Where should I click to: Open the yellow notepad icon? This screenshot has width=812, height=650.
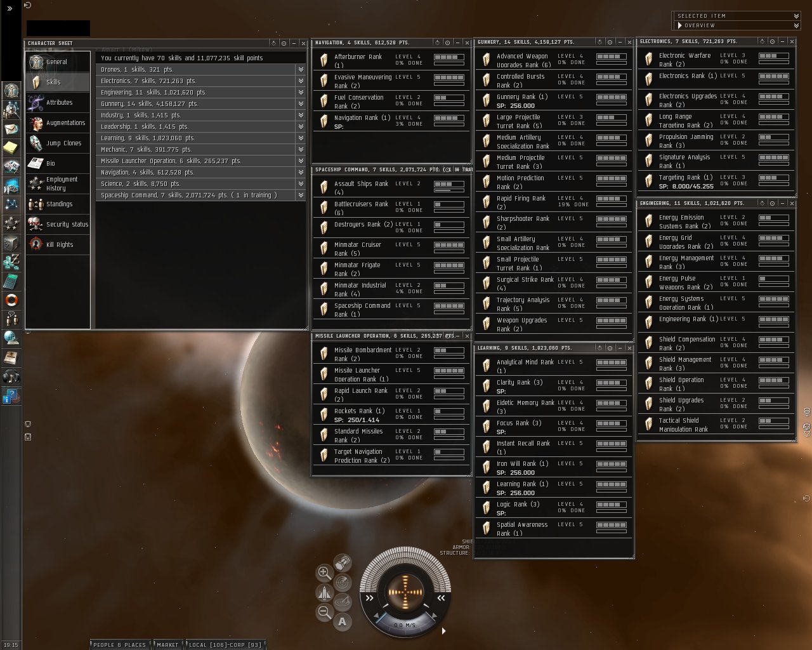(11, 147)
